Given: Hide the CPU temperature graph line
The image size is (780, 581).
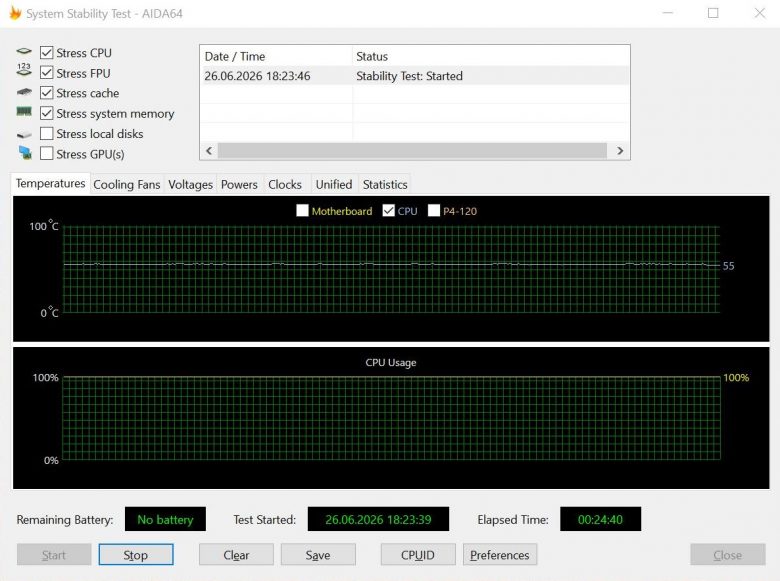Looking at the screenshot, I should pos(389,210).
